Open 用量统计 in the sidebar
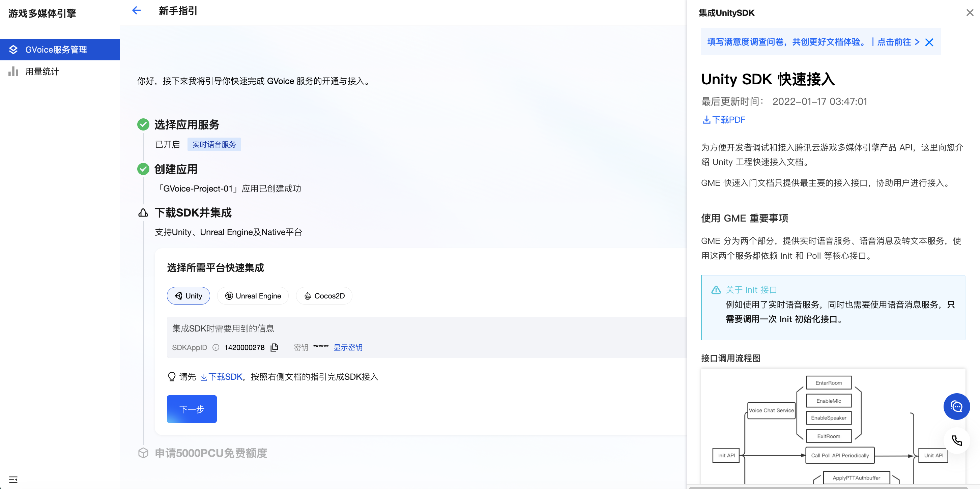Viewport: 980px width, 489px height. coord(42,71)
